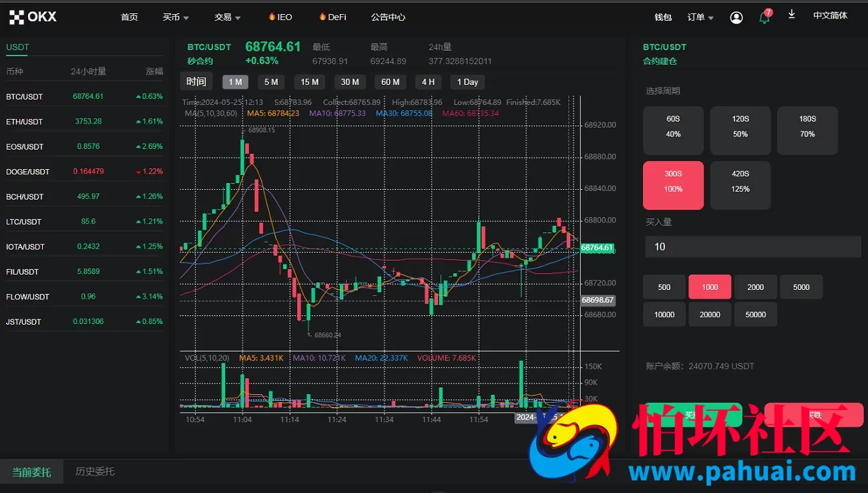The width and height of the screenshot is (868, 493).
Task: Choose the 120S 50% period
Action: (740, 130)
